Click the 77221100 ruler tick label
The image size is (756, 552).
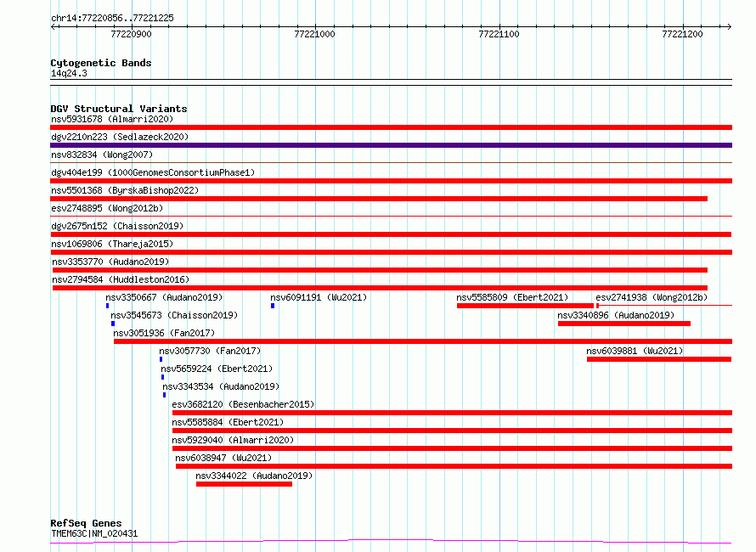coord(499,34)
